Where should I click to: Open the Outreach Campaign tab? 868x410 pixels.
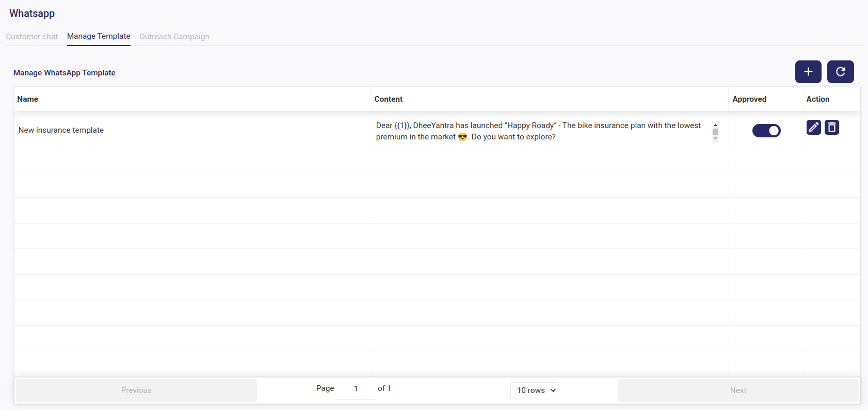pyautogui.click(x=174, y=37)
